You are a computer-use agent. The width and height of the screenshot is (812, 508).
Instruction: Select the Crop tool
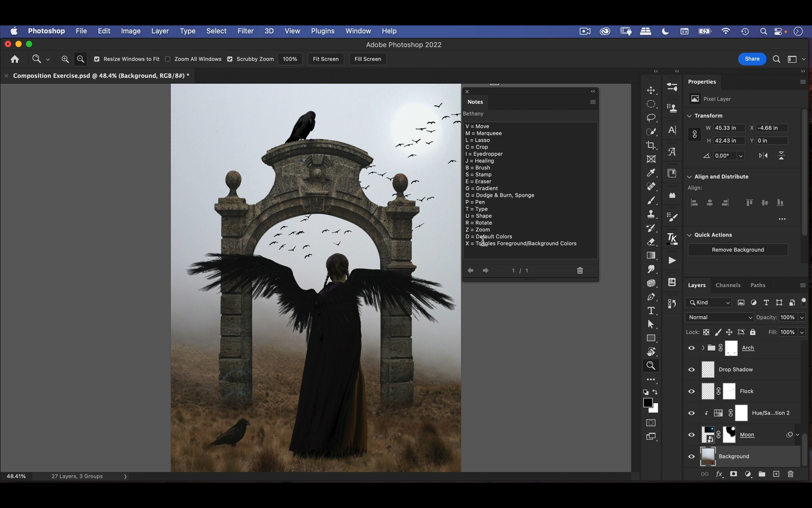pos(651,145)
